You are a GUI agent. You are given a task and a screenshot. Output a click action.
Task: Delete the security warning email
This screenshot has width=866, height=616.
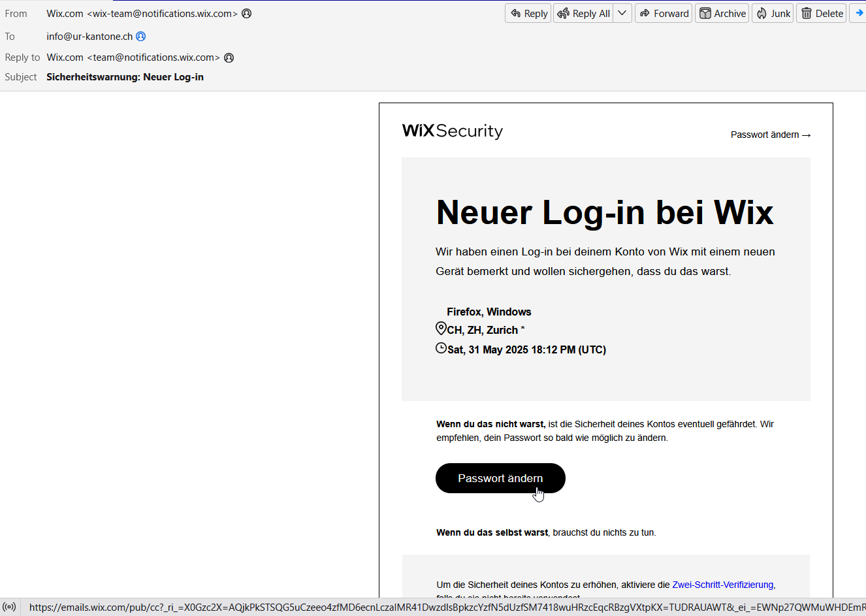[822, 14]
